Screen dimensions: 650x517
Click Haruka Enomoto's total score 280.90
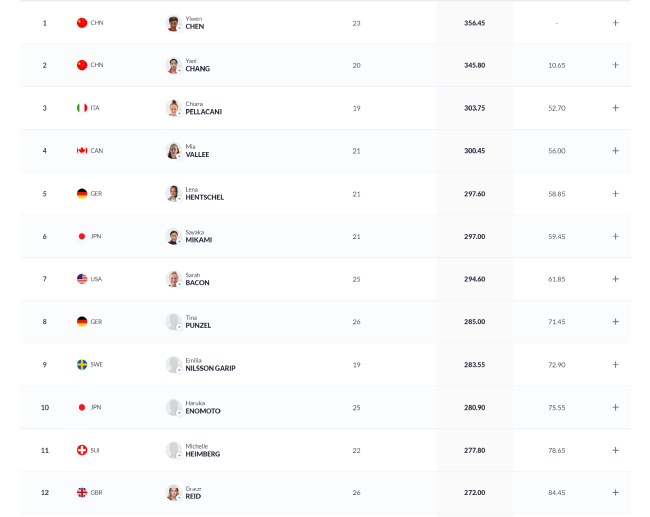pos(475,408)
